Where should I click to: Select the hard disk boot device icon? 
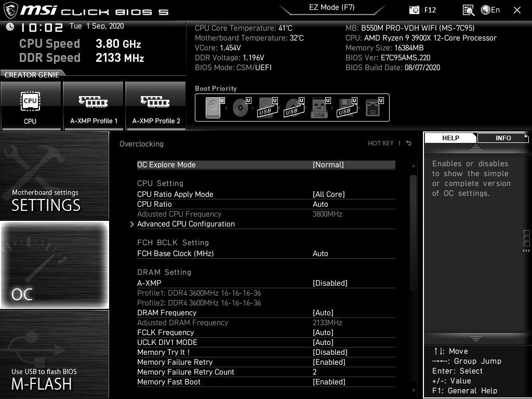[x=215, y=108]
